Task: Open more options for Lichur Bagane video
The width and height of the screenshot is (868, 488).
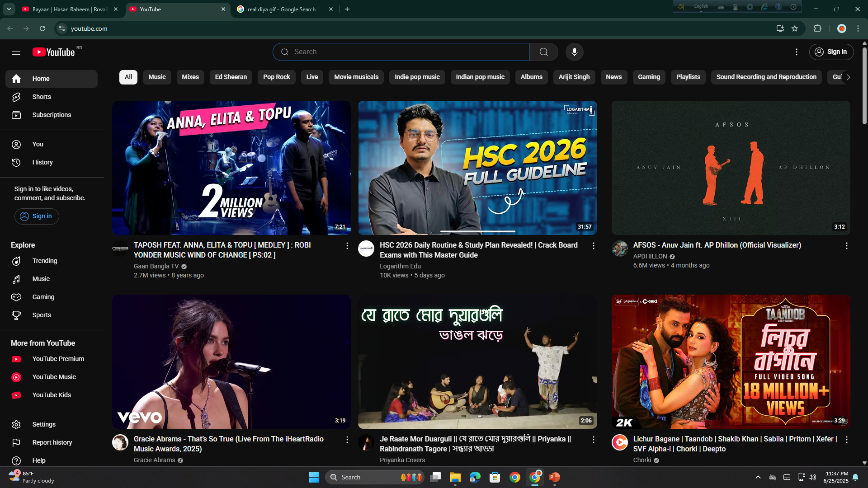Action: point(847,440)
